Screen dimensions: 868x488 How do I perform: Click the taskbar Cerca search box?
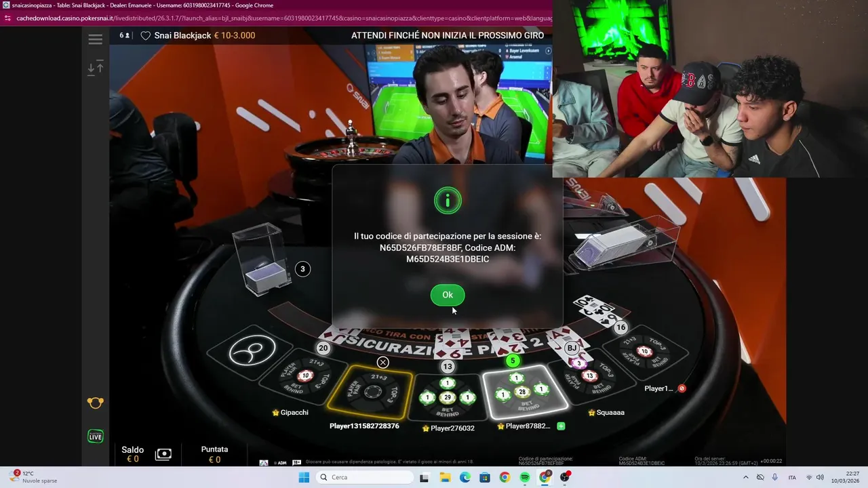pos(366,477)
